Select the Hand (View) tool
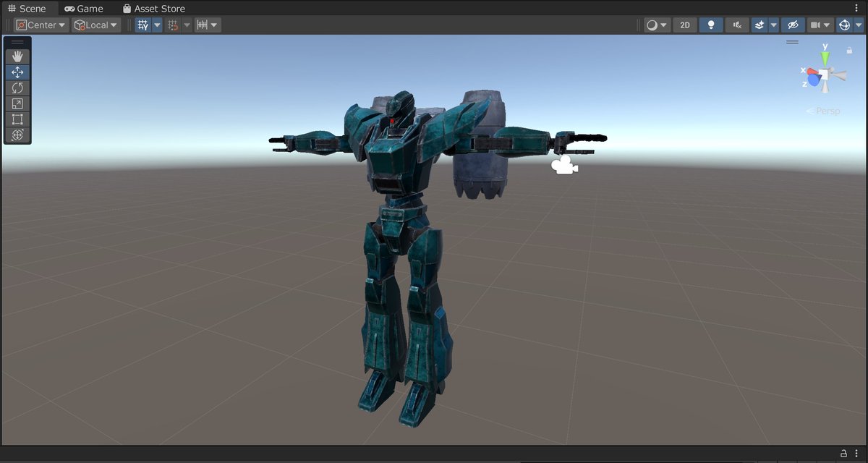The image size is (868, 463). (17, 56)
